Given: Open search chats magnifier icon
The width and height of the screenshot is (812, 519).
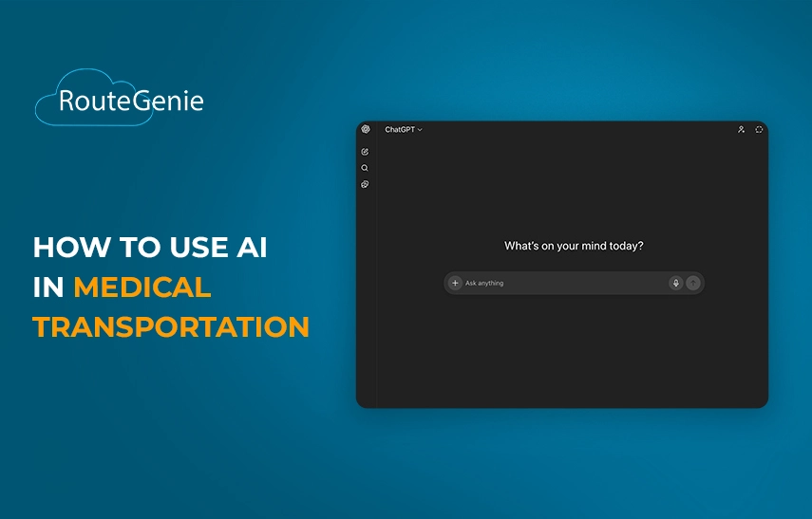Looking at the screenshot, I should click(x=365, y=168).
